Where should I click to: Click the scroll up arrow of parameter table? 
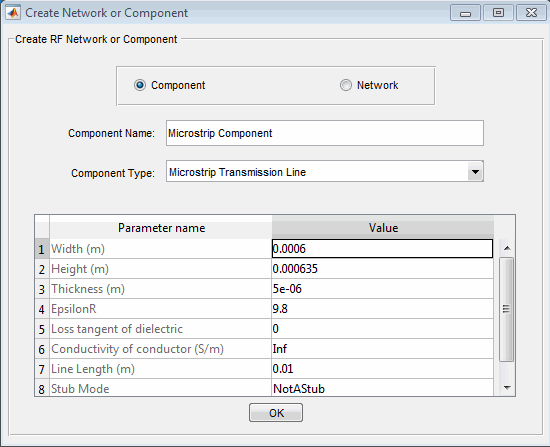(507, 248)
